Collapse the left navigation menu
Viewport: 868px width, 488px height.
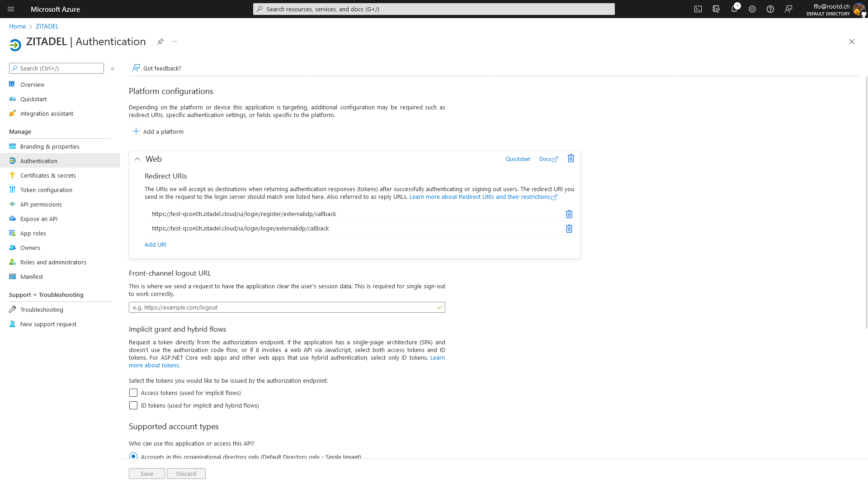[x=113, y=69]
